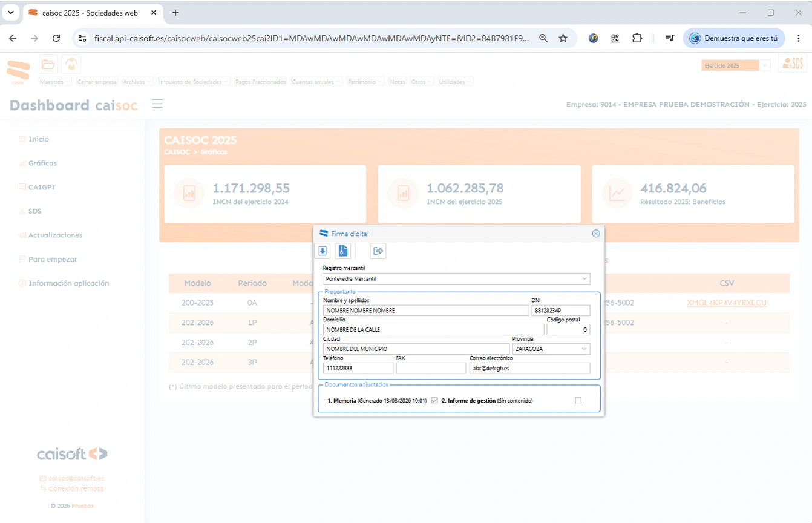Close the Firma digital dialog
This screenshot has height=523, width=812.
tap(596, 234)
